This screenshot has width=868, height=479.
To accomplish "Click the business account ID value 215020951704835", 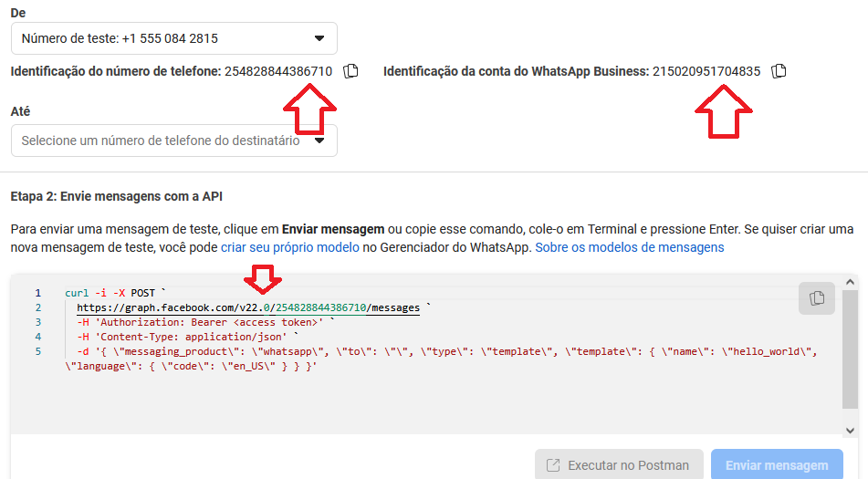I will pyautogui.click(x=706, y=71).
